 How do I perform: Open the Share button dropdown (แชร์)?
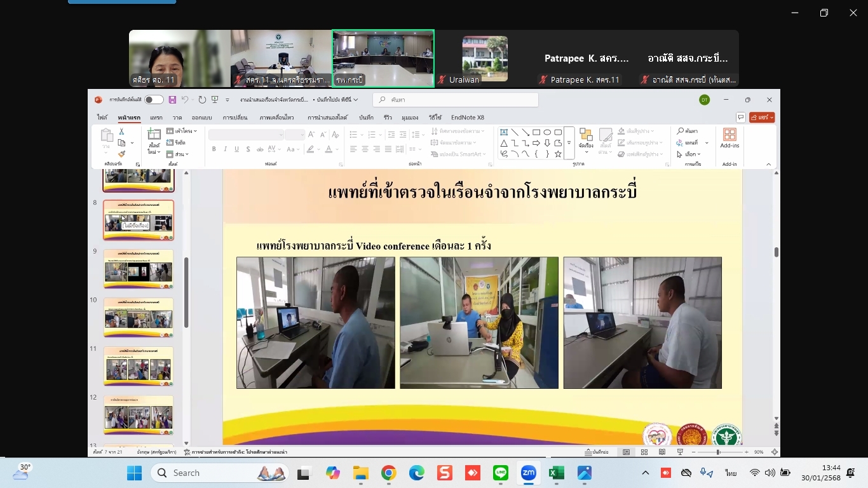pyautogui.click(x=762, y=118)
